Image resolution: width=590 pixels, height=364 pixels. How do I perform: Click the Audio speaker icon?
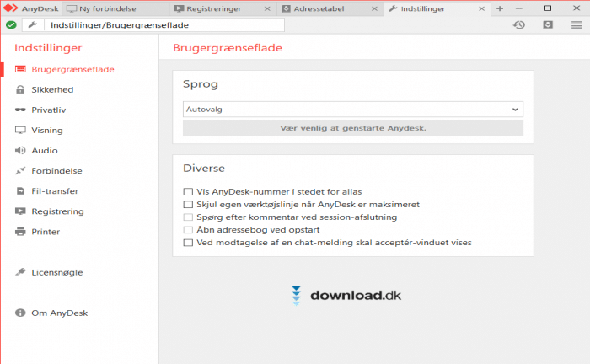[20, 151]
